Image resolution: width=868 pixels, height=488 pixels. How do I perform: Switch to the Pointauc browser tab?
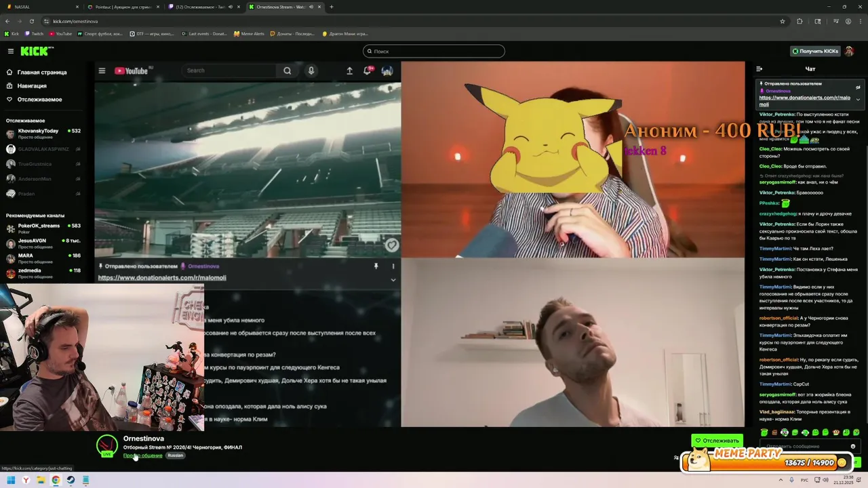122,7
